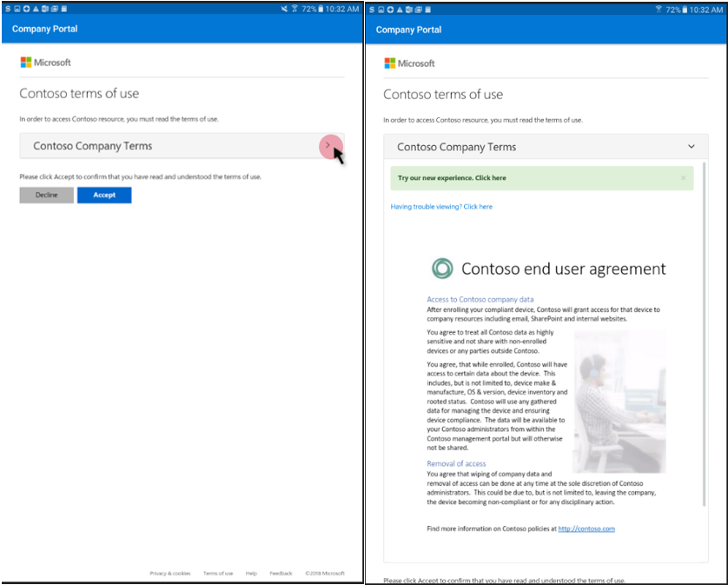
Task: Dismiss the 'Try our new experience' banner
Action: point(683,178)
